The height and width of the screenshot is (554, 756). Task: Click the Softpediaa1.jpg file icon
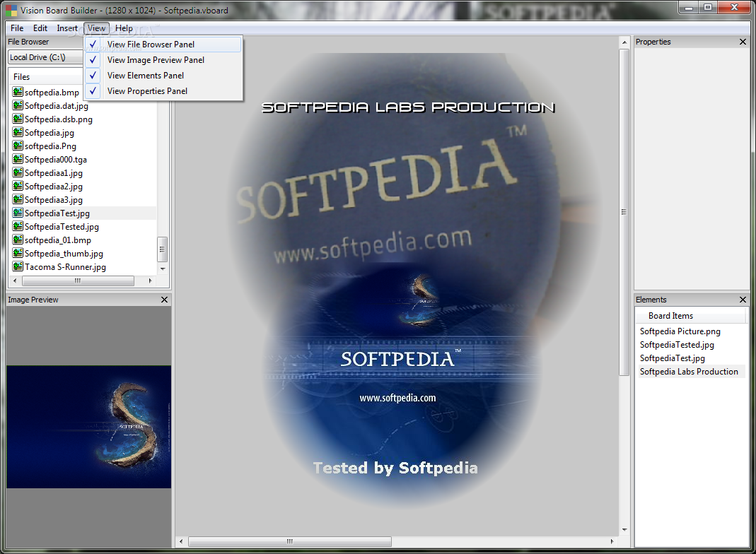18,172
